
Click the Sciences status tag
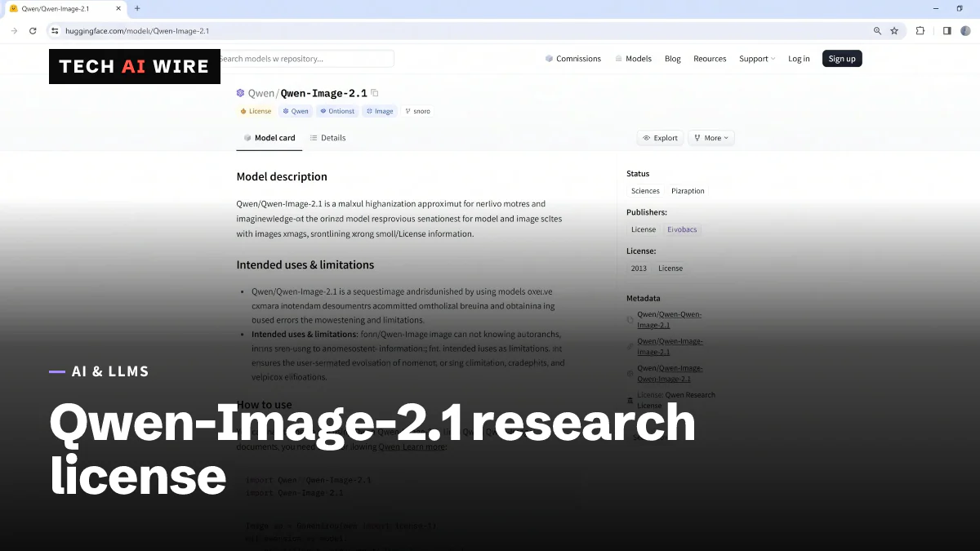coord(645,191)
